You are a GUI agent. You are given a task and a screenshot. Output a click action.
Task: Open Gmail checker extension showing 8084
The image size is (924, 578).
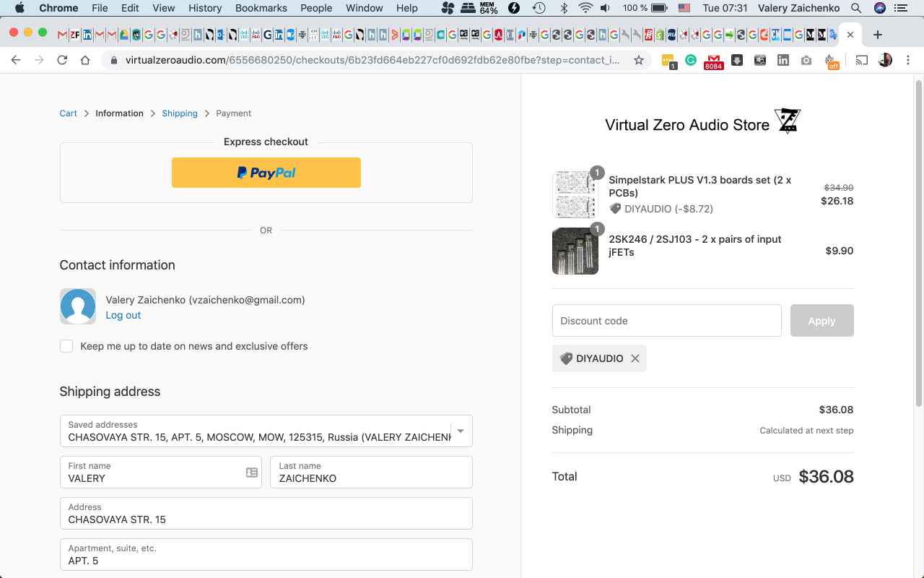pos(714,61)
